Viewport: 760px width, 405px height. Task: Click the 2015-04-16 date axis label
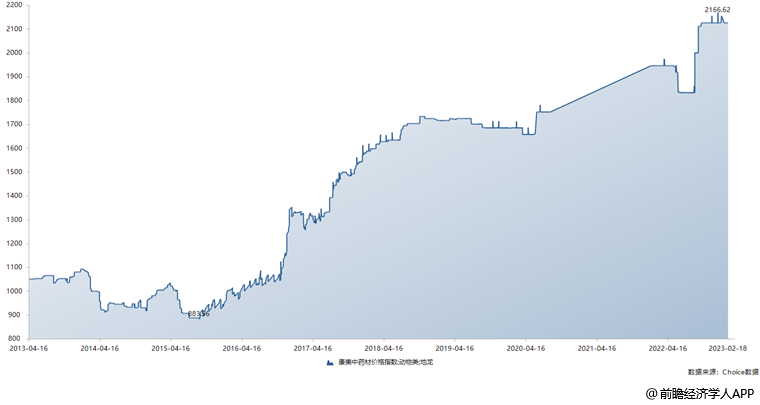(171, 348)
